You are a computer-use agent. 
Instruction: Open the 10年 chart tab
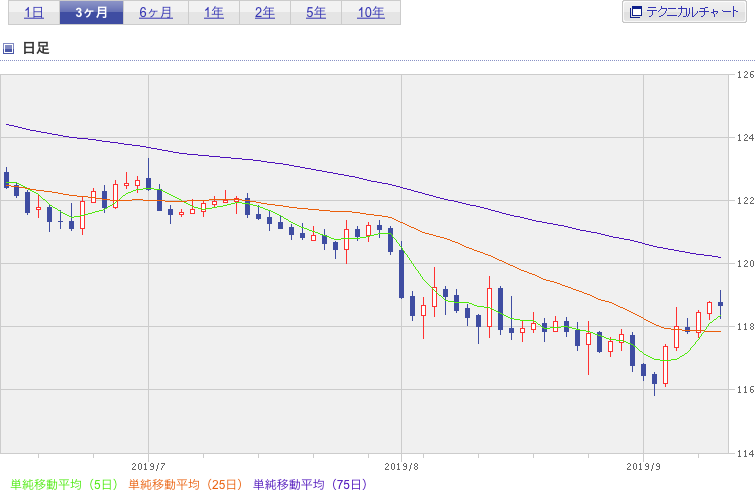[x=371, y=13]
